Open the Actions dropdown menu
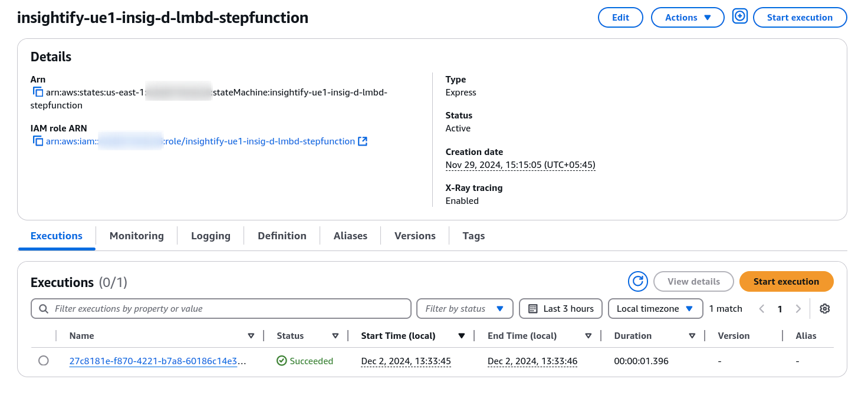The height and width of the screenshot is (399, 868). pyautogui.click(x=687, y=18)
